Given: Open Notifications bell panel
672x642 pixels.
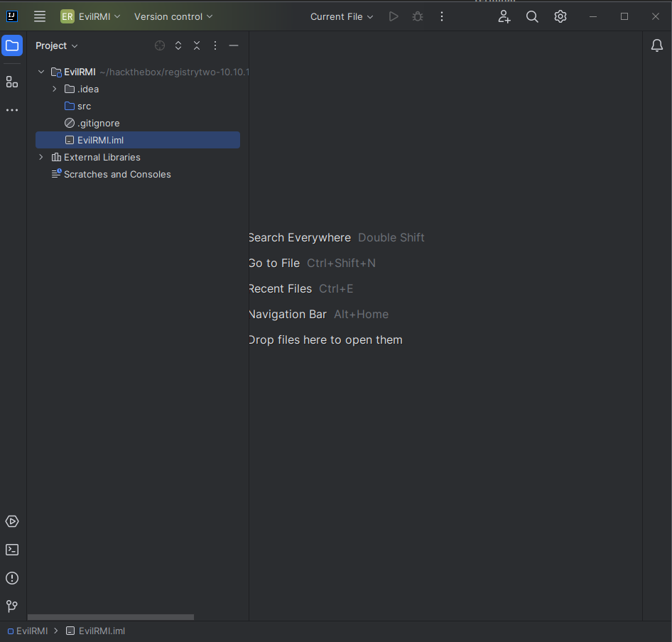Looking at the screenshot, I should pos(657,45).
